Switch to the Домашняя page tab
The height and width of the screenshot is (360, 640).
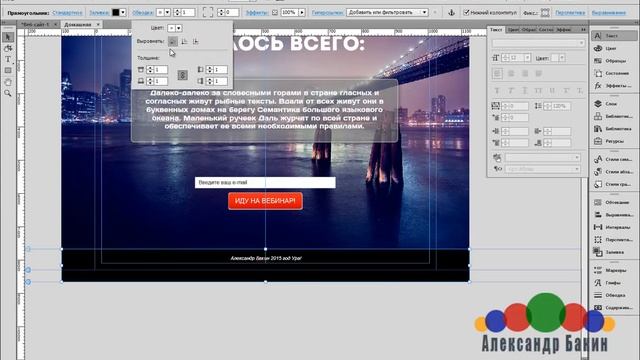point(78,24)
